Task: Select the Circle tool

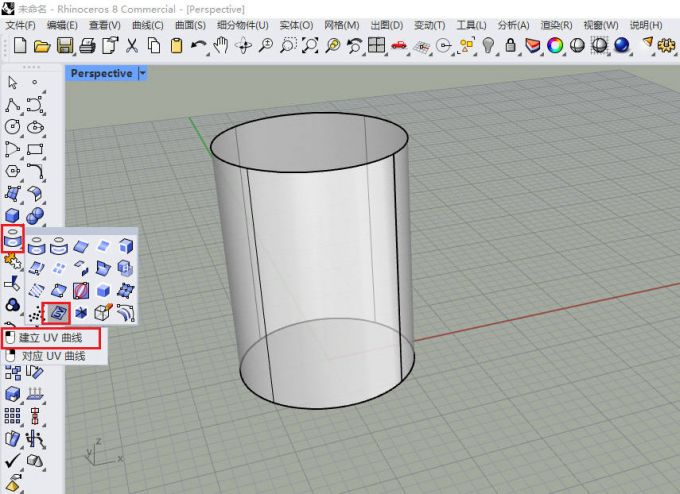Action: [12, 127]
